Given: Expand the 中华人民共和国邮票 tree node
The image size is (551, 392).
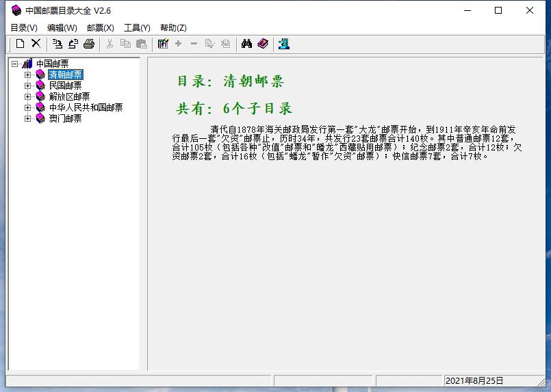Looking at the screenshot, I should pos(28,107).
